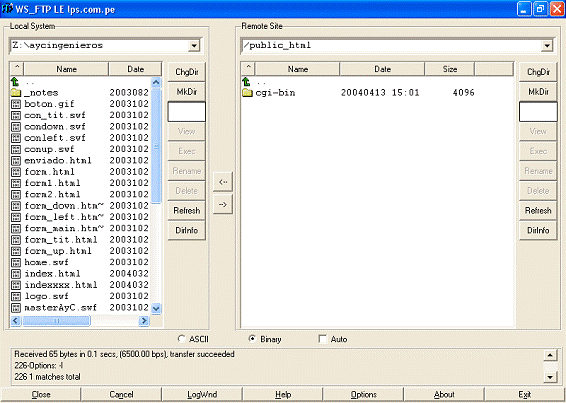Enable the Auto transfer mode checkbox
This screenshot has height=403, width=566.
click(323, 339)
